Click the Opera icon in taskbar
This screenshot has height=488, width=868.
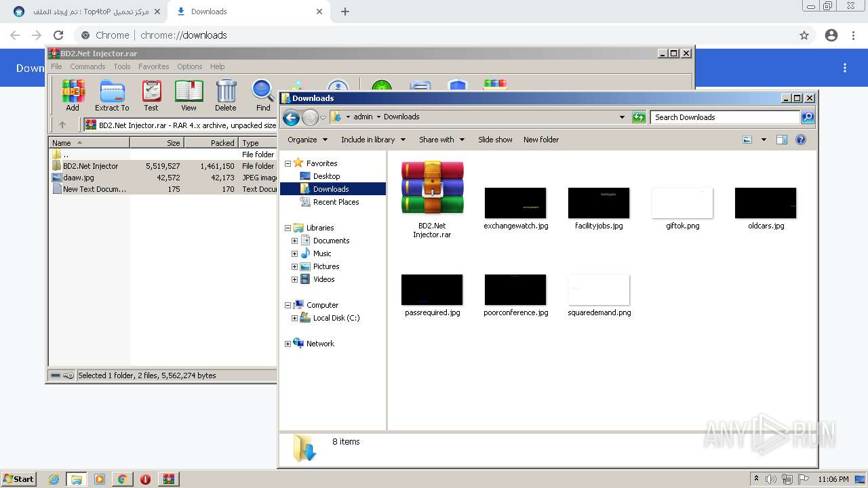pyautogui.click(x=145, y=479)
